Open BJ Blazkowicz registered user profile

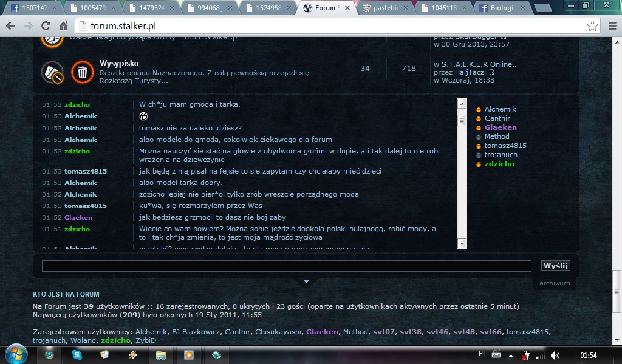pos(196,332)
